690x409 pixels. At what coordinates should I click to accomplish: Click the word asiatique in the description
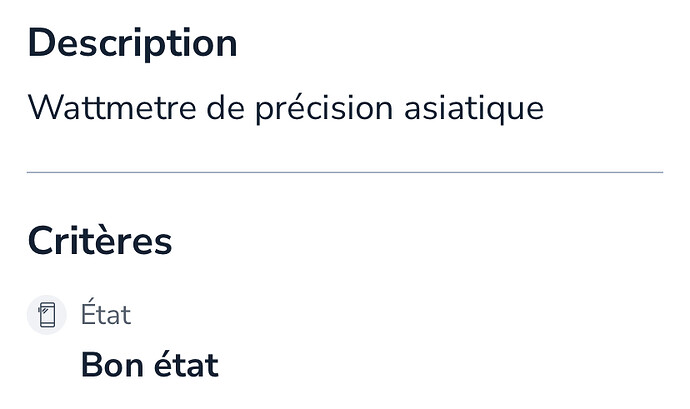[x=474, y=109]
